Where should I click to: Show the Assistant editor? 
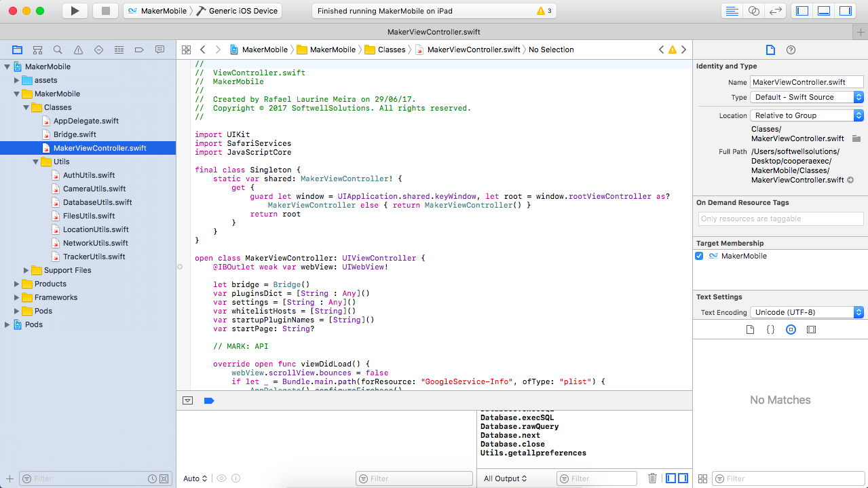753,11
